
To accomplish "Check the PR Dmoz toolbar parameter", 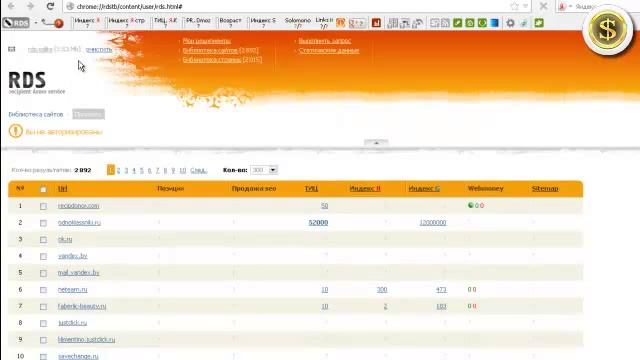I will coord(198,23).
